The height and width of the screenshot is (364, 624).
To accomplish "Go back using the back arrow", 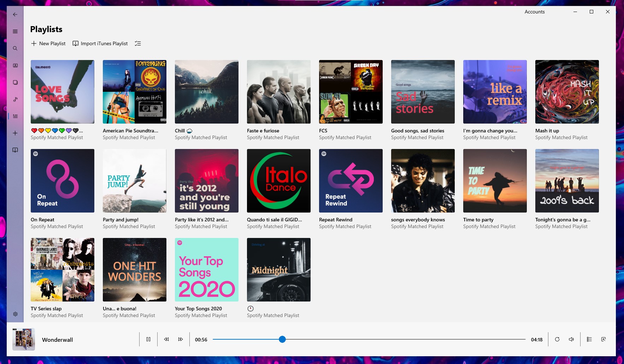I will [x=15, y=14].
